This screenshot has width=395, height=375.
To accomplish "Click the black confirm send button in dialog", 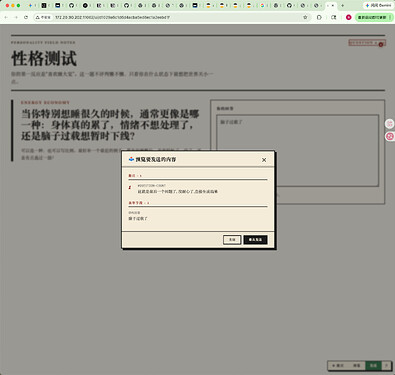I will click(x=255, y=240).
